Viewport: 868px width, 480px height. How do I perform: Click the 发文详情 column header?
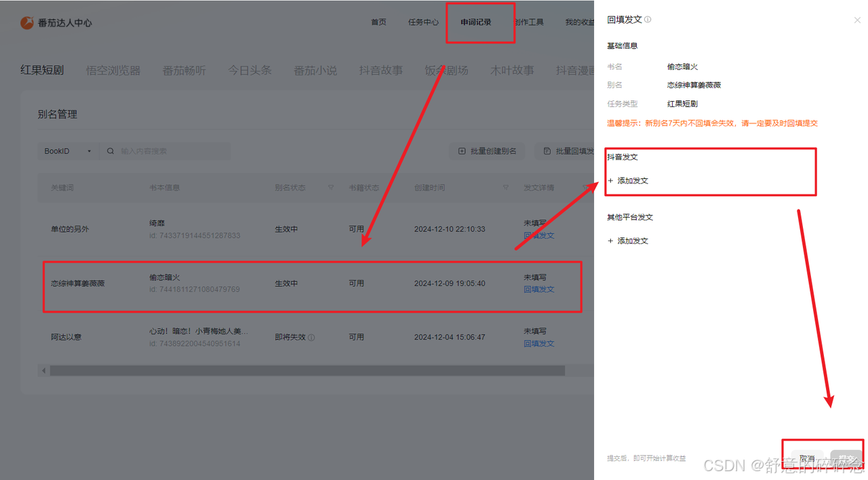(539, 188)
